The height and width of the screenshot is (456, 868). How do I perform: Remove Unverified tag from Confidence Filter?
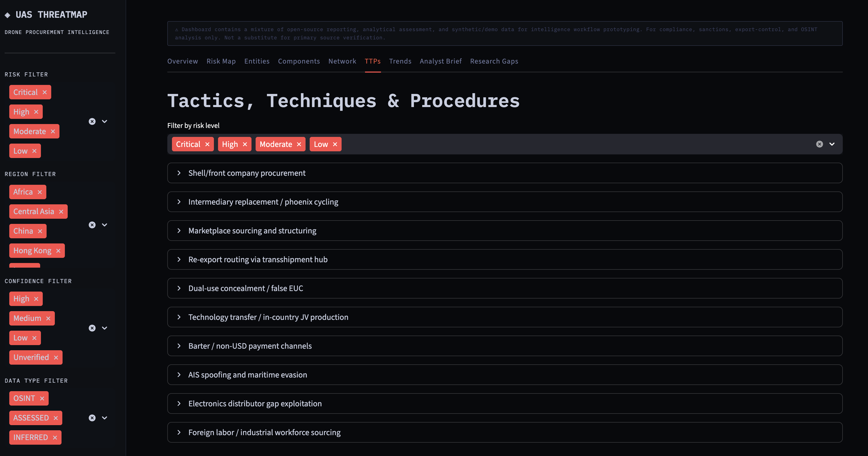click(56, 357)
